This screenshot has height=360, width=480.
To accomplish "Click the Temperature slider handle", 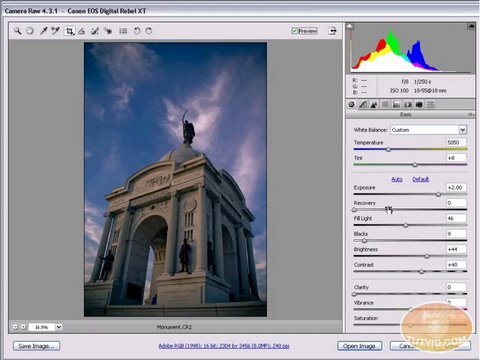I will [388, 150].
